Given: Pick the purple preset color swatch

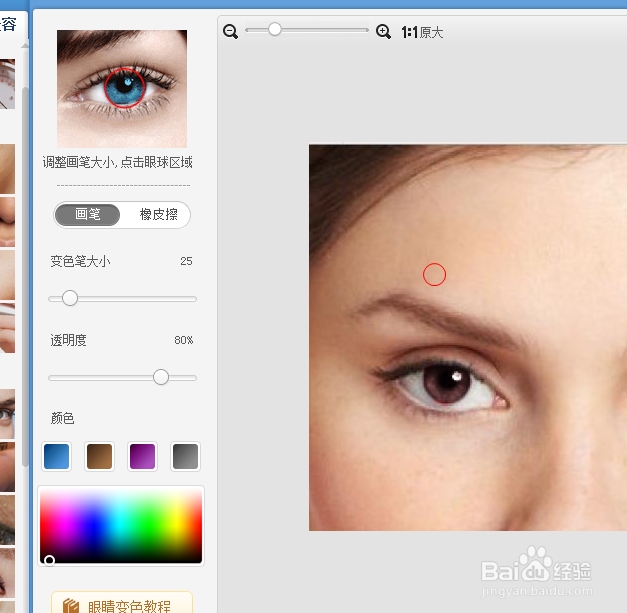Looking at the screenshot, I should (x=142, y=456).
